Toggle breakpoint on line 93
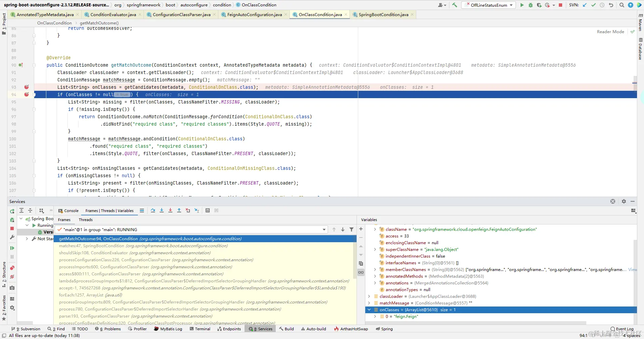 tap(26, 87)
